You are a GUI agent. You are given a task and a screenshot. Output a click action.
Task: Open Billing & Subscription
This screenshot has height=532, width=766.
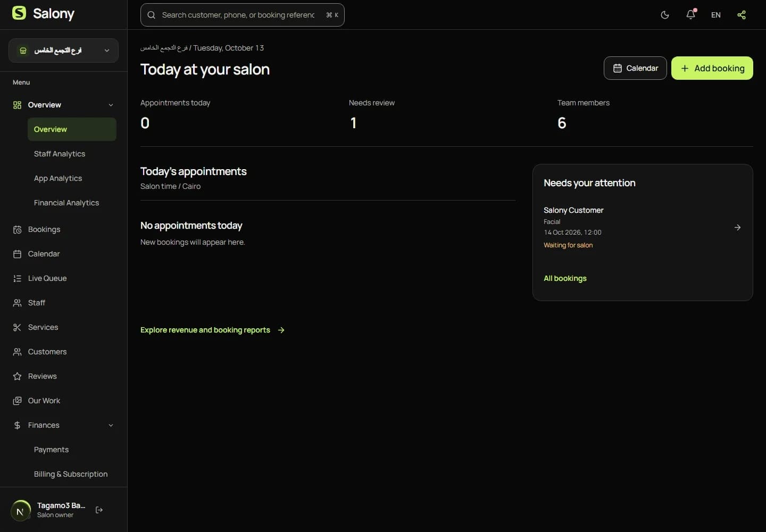point(71,474)
